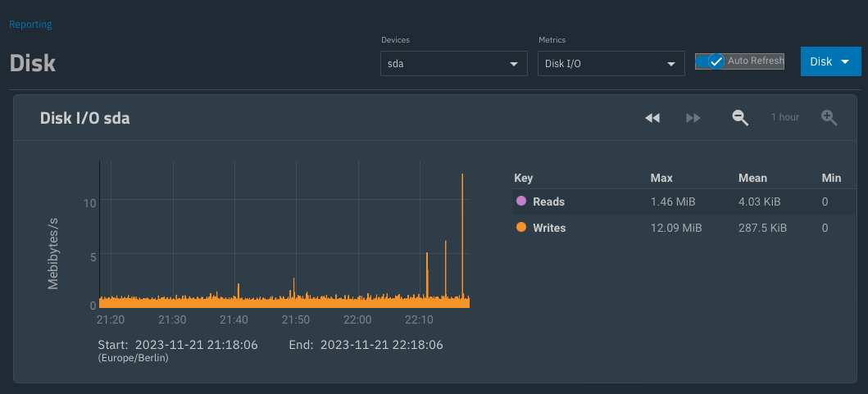Click the Writes max value 12.09 MiB

(676, 228)
